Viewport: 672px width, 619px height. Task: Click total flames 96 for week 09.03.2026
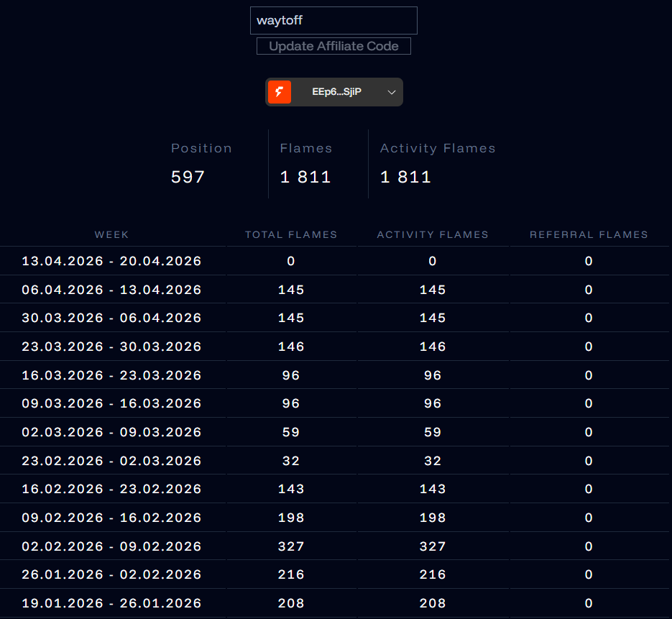pos(291,403)
